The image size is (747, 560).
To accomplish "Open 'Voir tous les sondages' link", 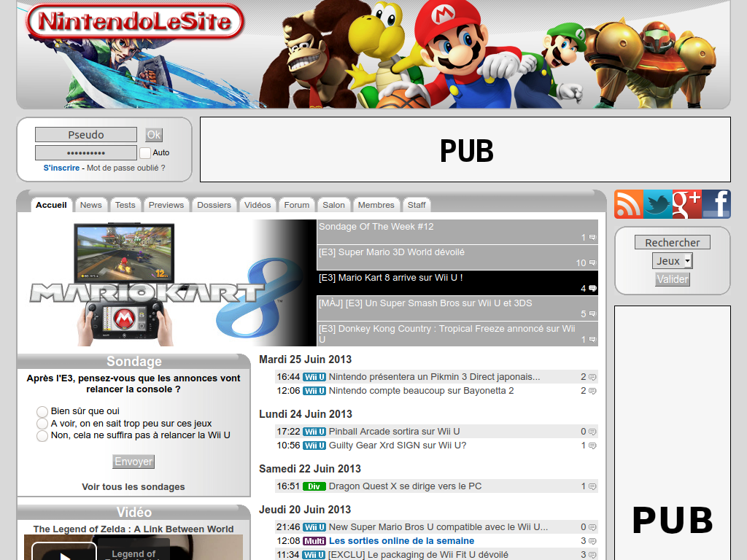I will (x=133, y=486).
